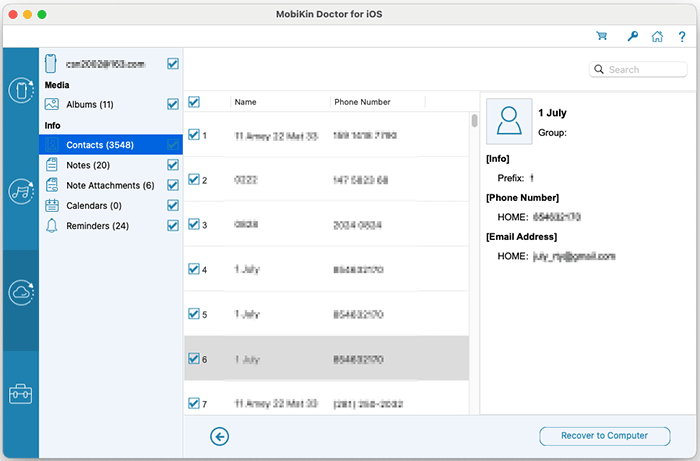Screen dimensions: 700x461
Task: Uncheck Note Attachments (6) checkbox
Action: (173, 185)
